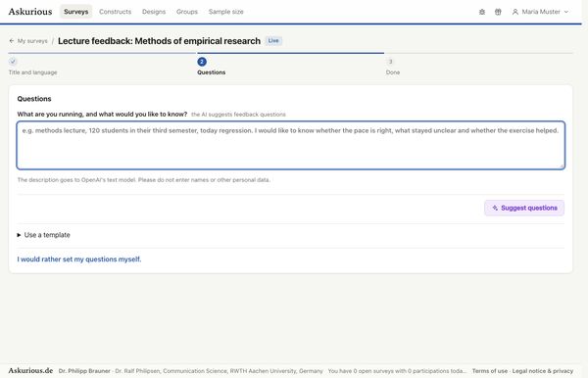Open Legal notice & privacy link

point(543,371)
